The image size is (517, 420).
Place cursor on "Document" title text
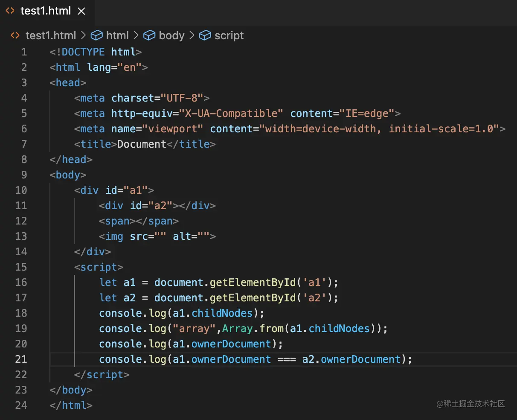click(x=142, y=144)
